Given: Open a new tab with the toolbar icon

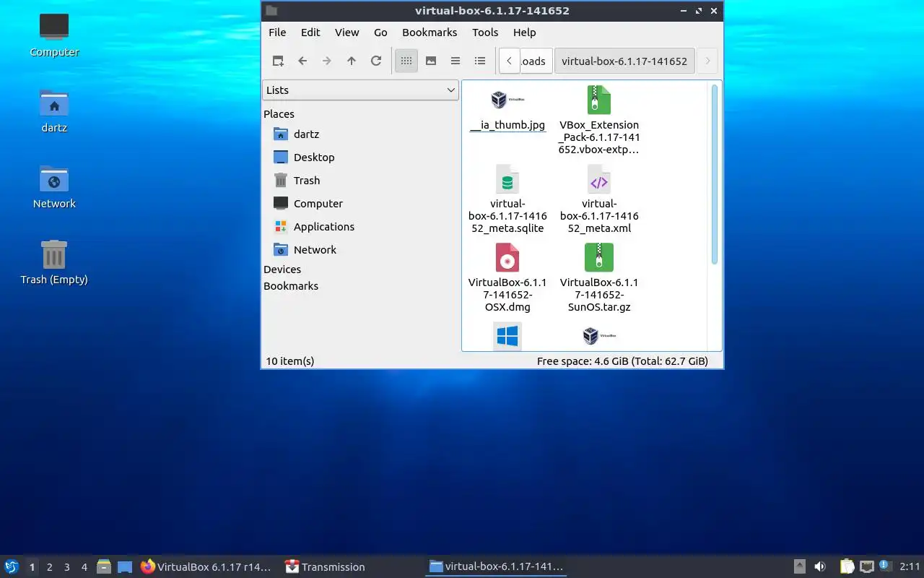Looking at the screenshot, I should (278, 61).
